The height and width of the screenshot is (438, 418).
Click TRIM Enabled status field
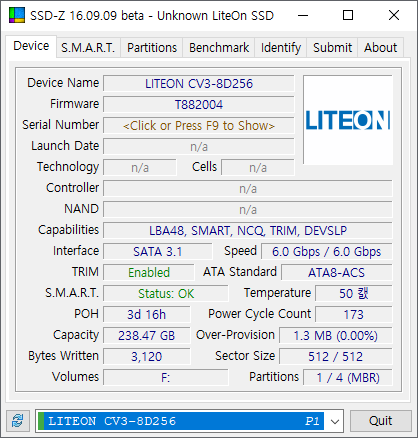(x=149, y=273)
